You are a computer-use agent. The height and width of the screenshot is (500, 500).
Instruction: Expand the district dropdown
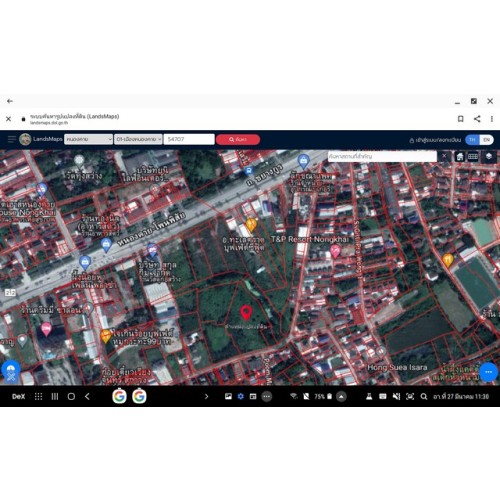[138, 139]
